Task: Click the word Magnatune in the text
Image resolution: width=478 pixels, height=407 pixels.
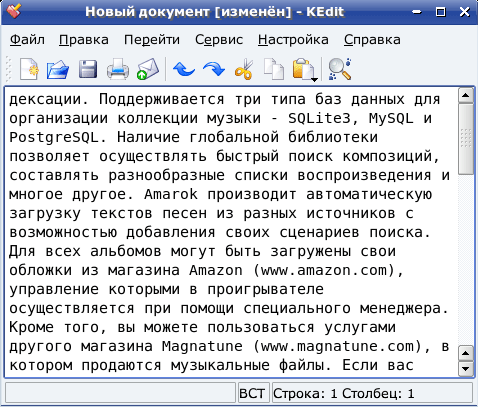Action: point(203,346)
